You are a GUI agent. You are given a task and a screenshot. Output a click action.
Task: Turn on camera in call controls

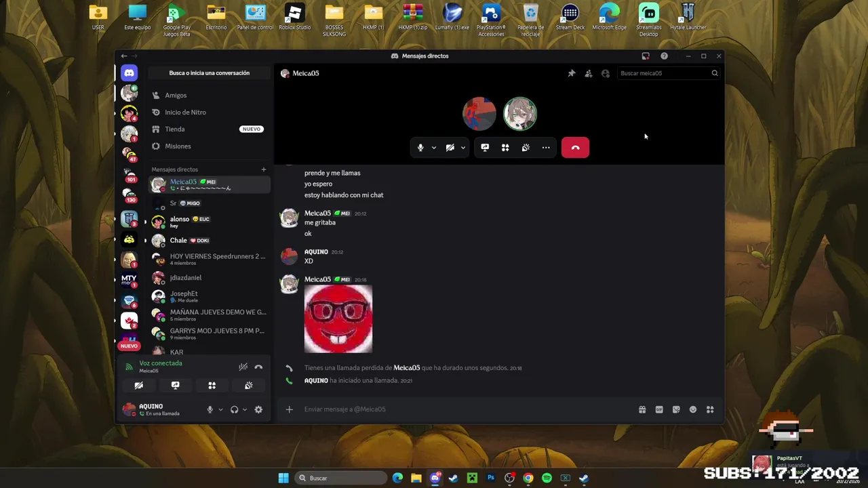tap(450, 148)
